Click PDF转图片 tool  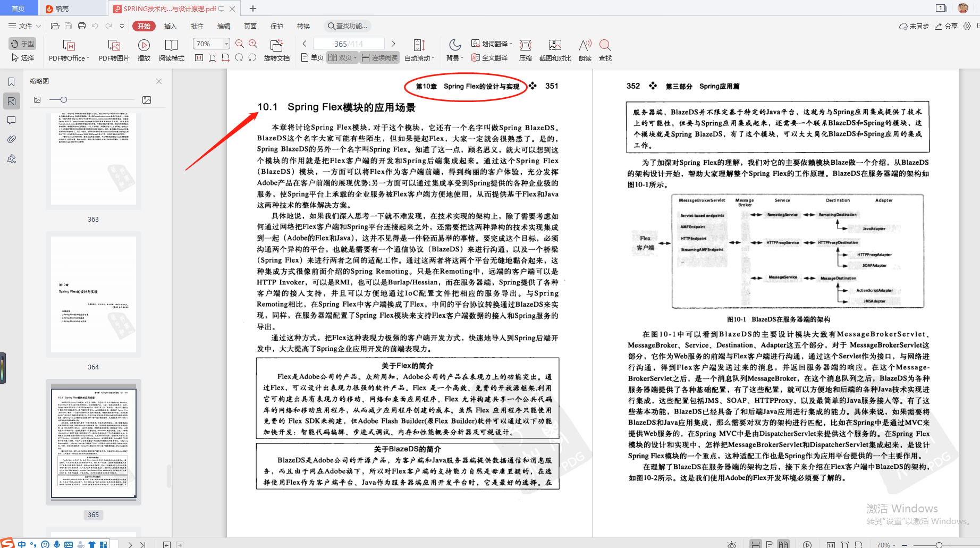[114, 50]
